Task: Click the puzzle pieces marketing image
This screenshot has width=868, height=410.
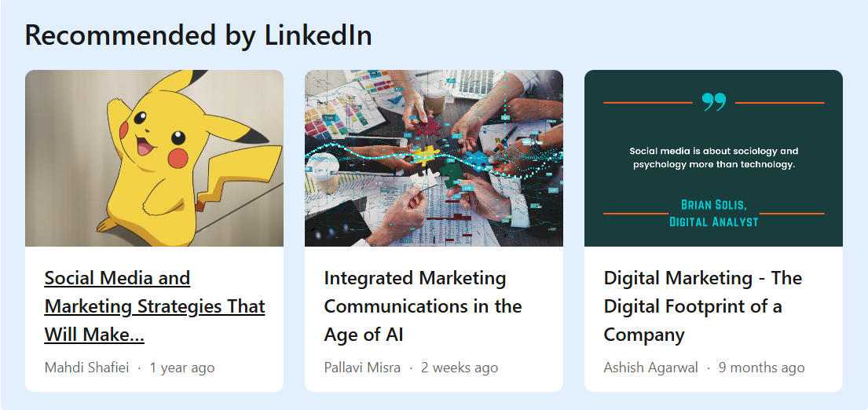Action: 434,157
